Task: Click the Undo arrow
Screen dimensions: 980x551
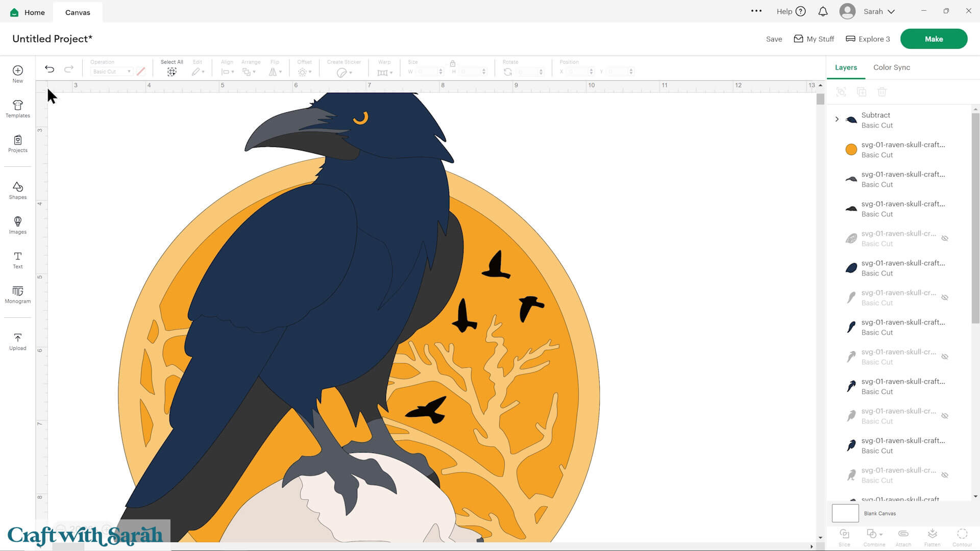Action: tap(50, 68)
